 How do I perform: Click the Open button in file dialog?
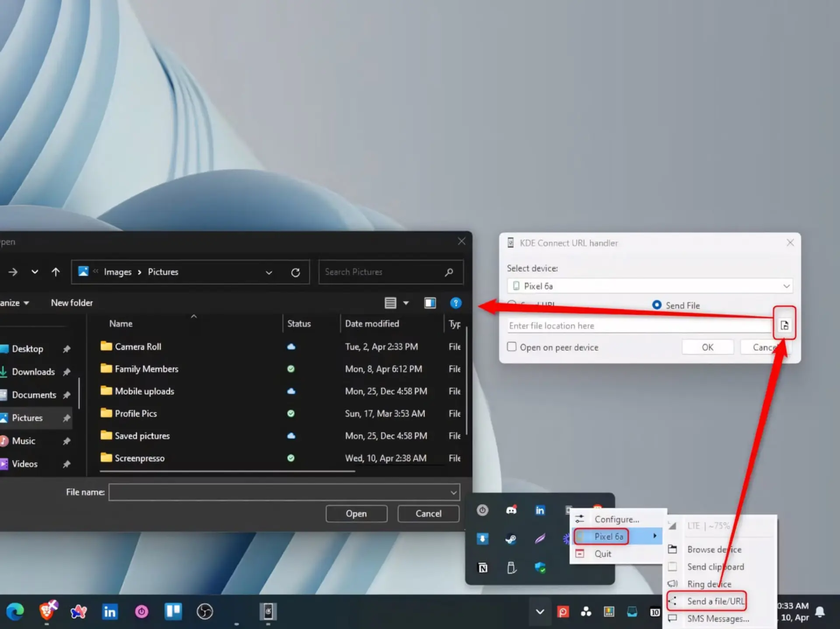tap(356, 513)
